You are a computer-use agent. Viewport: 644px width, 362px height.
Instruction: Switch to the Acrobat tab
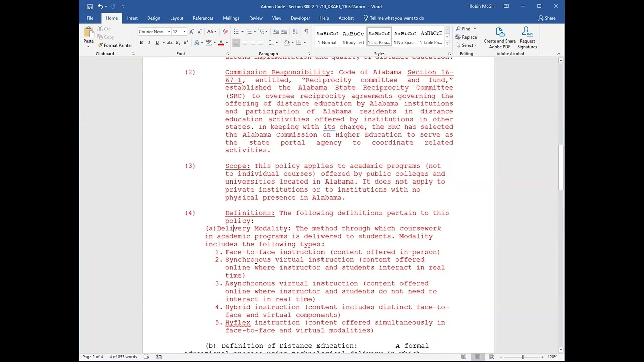coord(346,18)
